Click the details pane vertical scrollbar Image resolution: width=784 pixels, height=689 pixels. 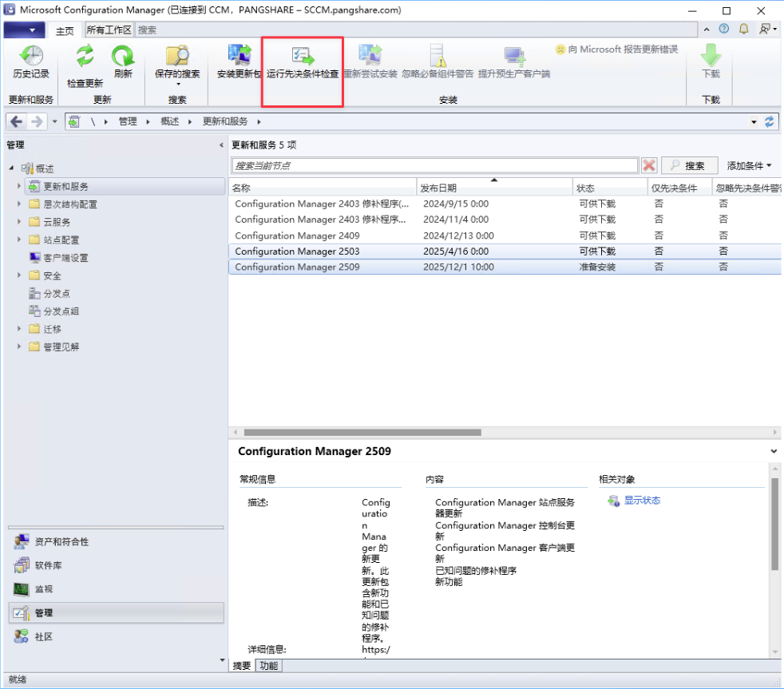tap(774, 524)
